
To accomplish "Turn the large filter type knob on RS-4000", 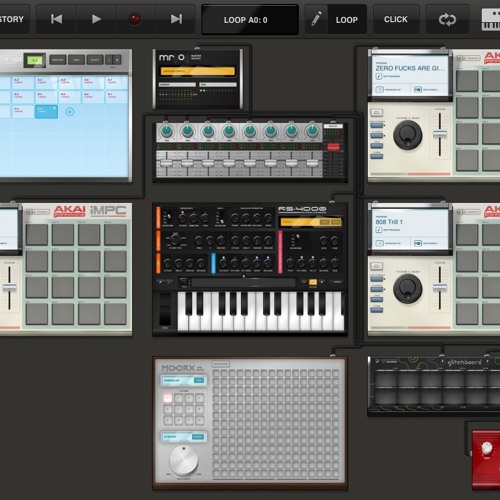I will click(175, 239).
